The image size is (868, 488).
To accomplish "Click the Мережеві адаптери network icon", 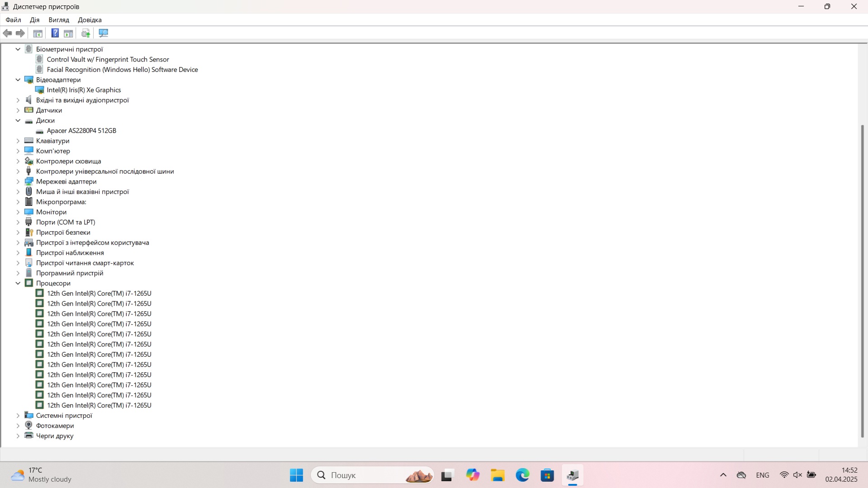I will (29, 181).
